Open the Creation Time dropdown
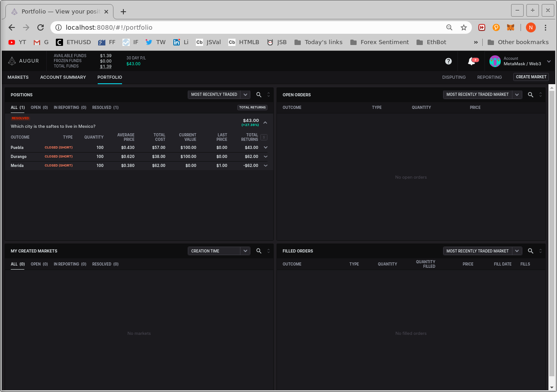Viewport: 557px width, 392px height. click(219, 251)
